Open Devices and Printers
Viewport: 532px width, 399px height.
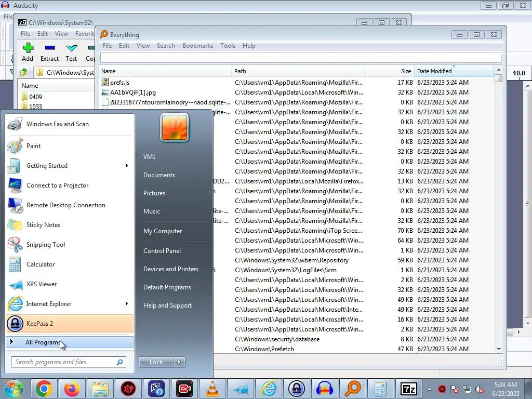170,269
